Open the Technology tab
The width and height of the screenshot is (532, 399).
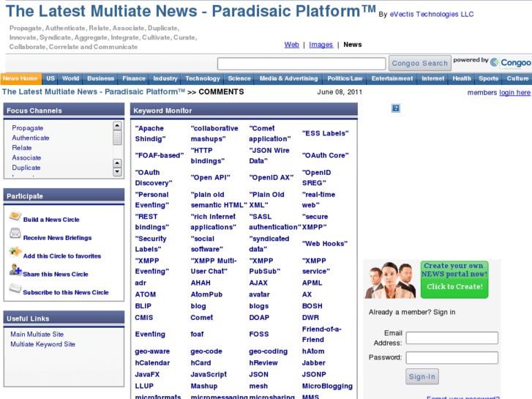tap(203, 78)
